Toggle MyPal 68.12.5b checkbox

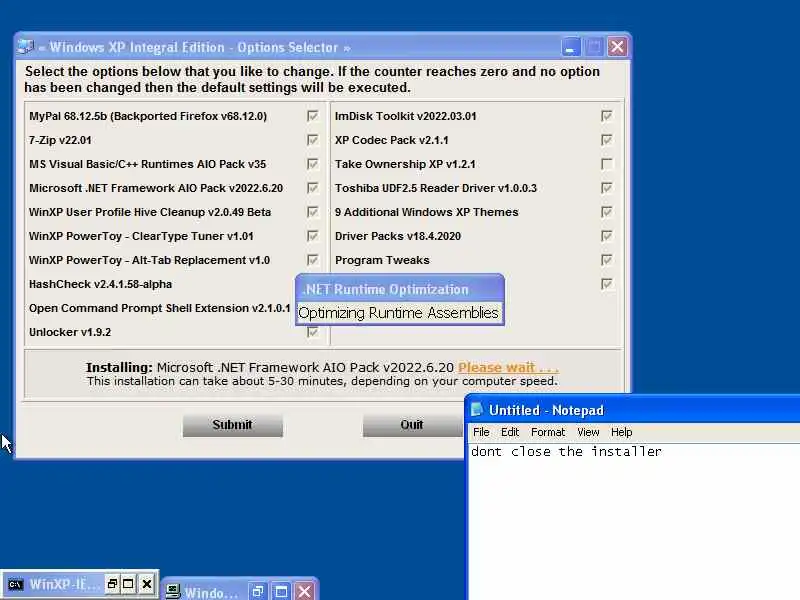coord(313,116)
